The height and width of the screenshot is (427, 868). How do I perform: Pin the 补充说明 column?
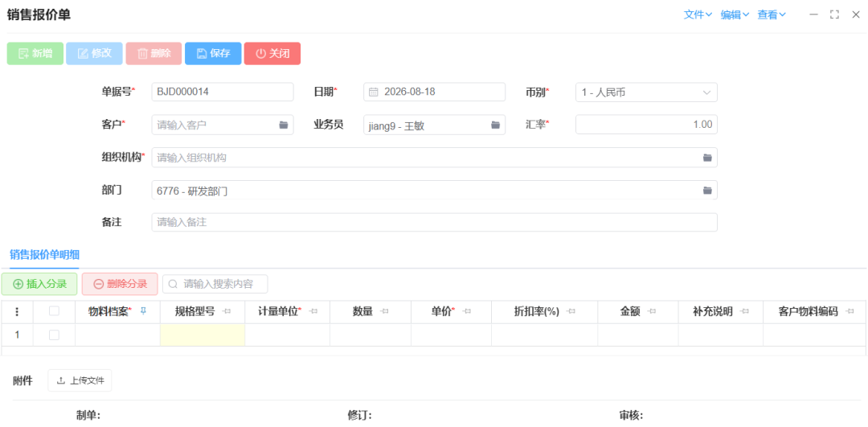point(744,312)
